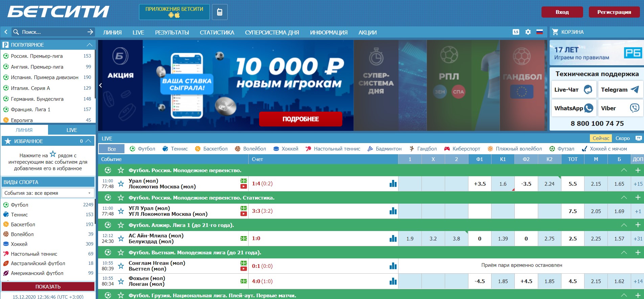This screenshot has height=299, width=644.
Task: Open the Результаты menu item
Action: coord(172,32)
